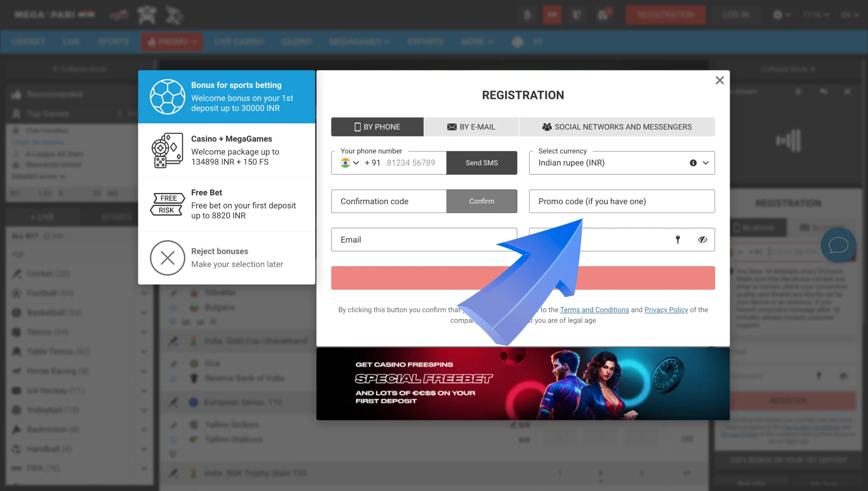Image resolution: width=868 pixels, height=491 pixels.
Task: Open the Terms and Conditions link
Action: click(594, 310)
